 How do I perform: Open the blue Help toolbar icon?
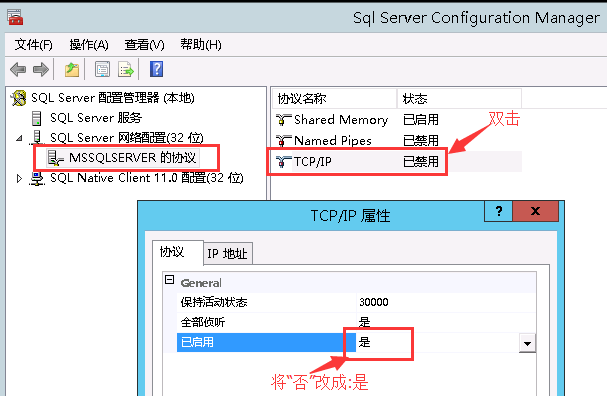pos(156,69)
